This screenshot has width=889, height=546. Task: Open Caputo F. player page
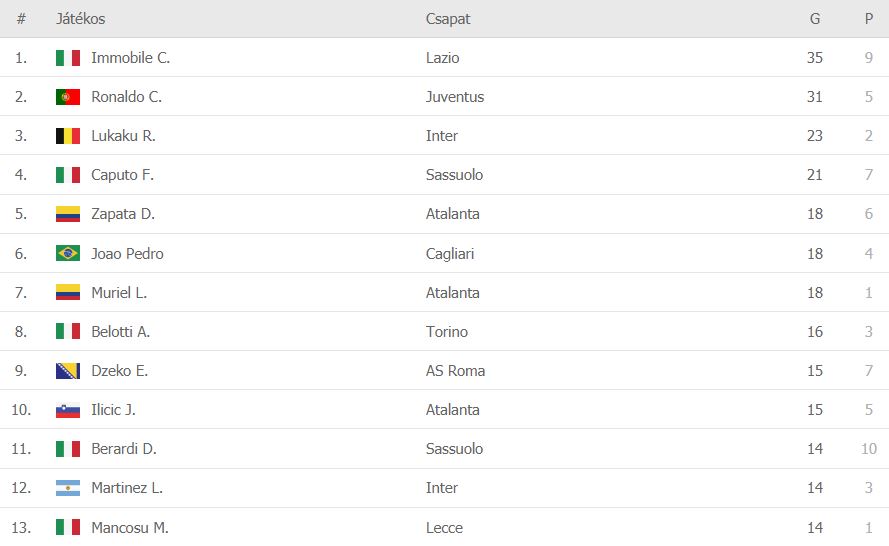[x=122, y=175]
